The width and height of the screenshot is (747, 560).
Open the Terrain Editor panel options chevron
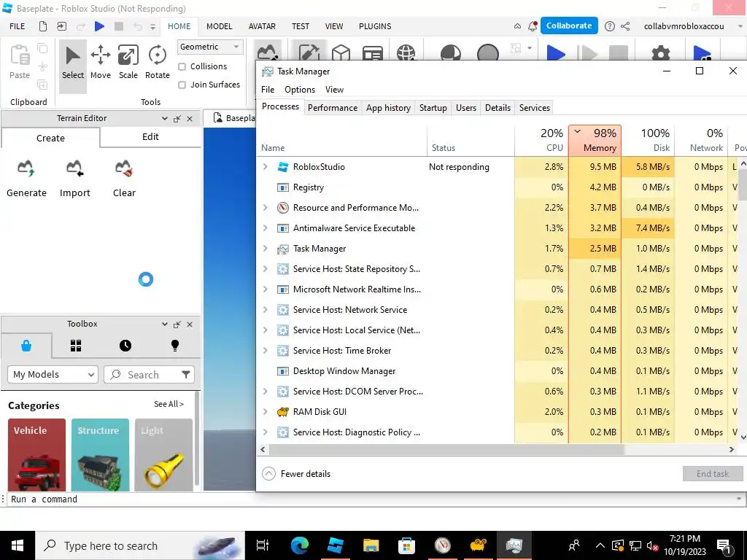(x=164, y=119)
